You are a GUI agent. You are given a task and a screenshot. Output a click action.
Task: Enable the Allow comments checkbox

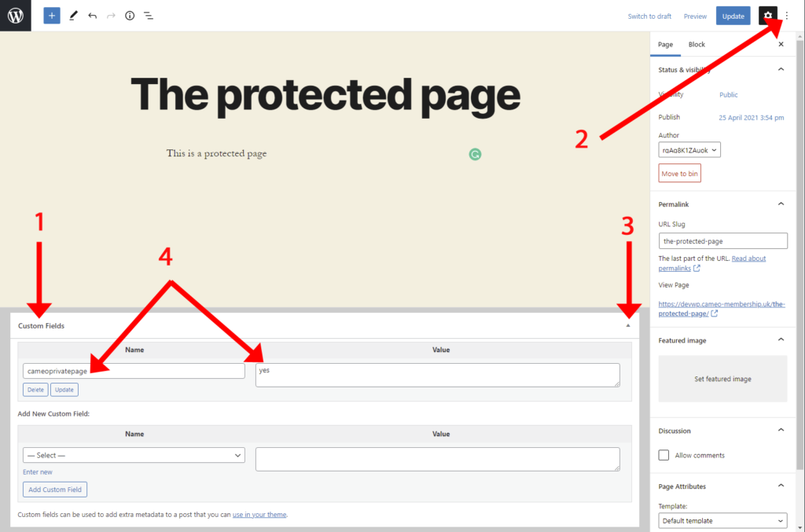point(663,455)
